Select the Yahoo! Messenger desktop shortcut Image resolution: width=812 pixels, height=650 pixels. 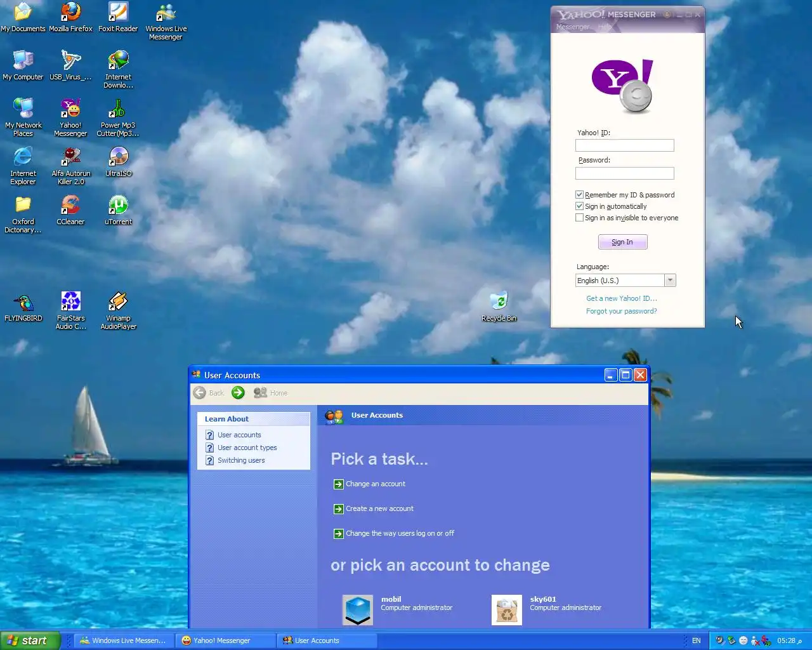(70, 117)
